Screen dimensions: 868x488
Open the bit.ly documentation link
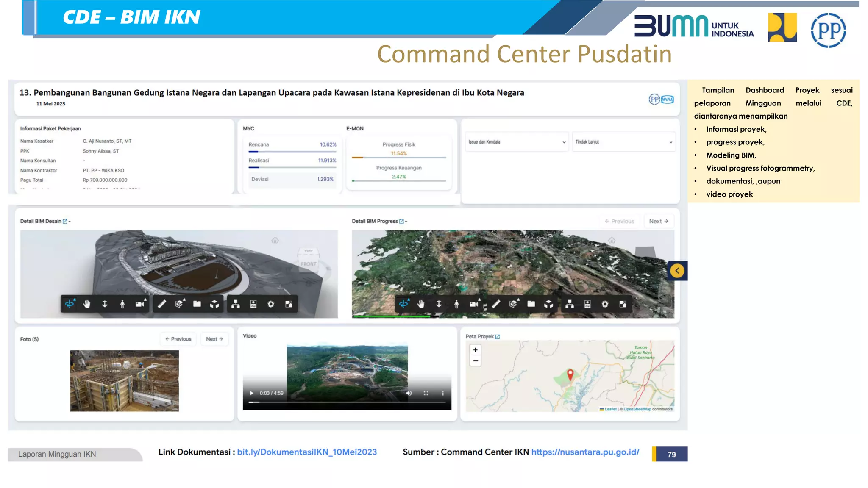click(x=307, y=452)
